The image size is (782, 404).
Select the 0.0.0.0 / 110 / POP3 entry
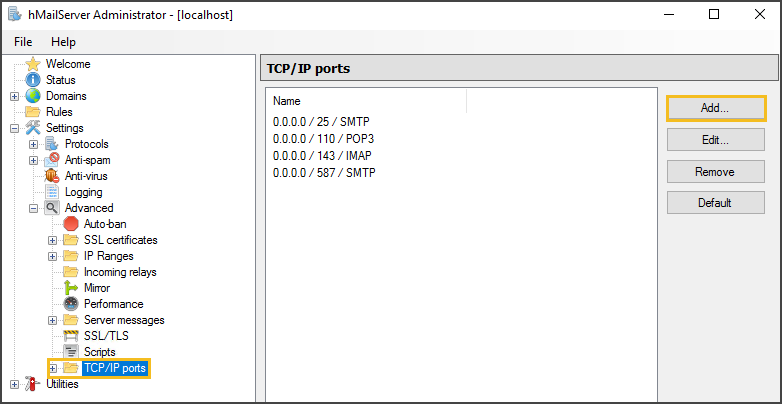[323, 138]
